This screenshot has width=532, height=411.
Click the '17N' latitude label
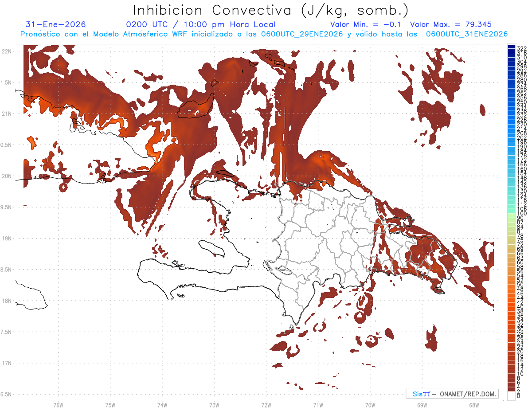[x=6, y=363]
